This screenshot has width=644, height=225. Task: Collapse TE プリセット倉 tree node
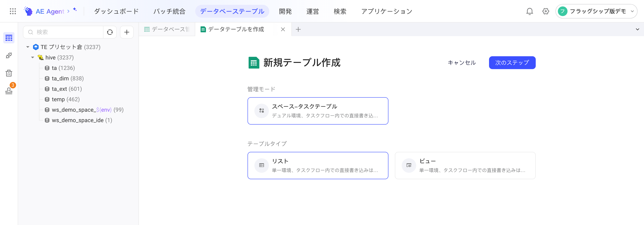point(28,47)
